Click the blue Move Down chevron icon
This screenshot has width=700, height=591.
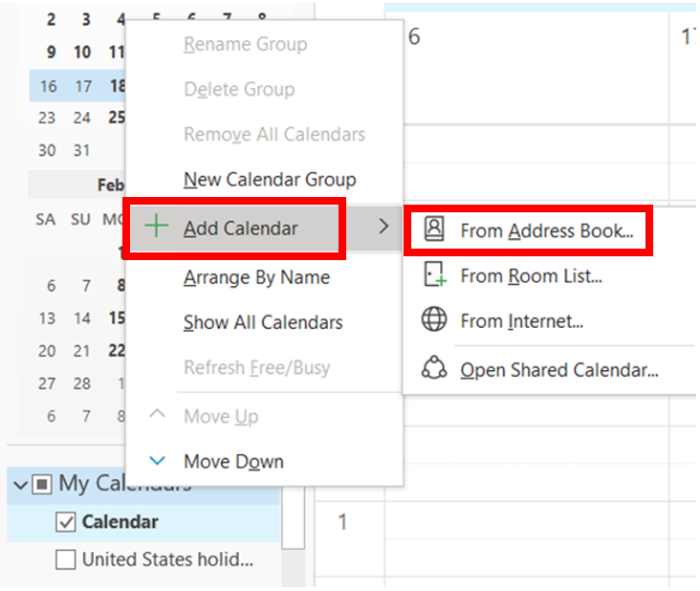coord(157,460)
